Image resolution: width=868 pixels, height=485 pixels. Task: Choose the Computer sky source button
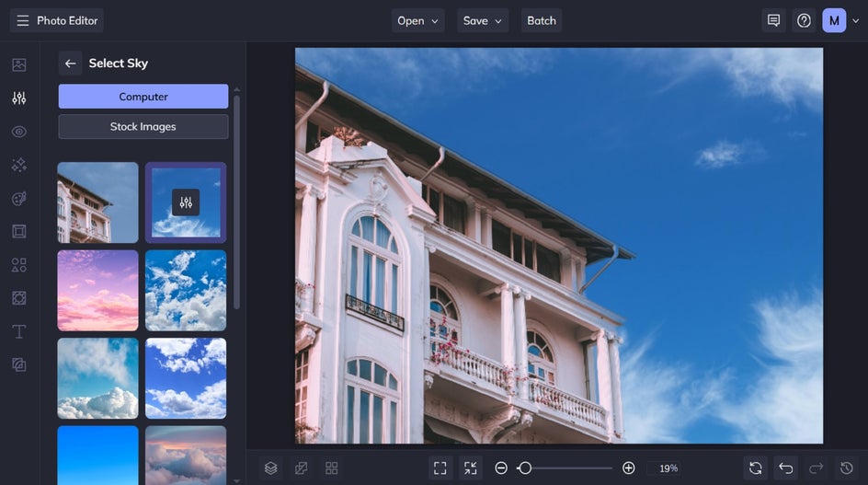(x=143, y=97)
